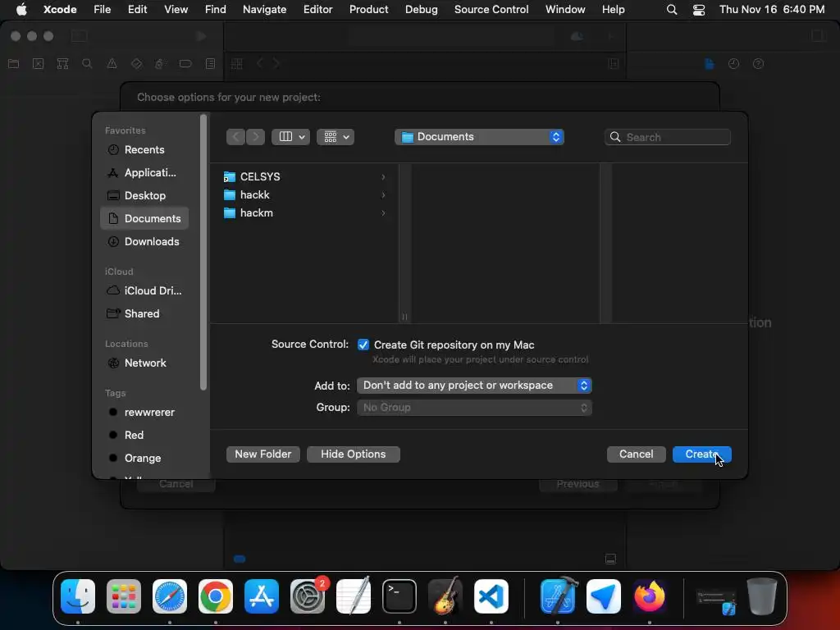Show Xcode quick help inspector icon
This screenshot has width=840, height=630.
pyautogui.click(x=758, y=64)
